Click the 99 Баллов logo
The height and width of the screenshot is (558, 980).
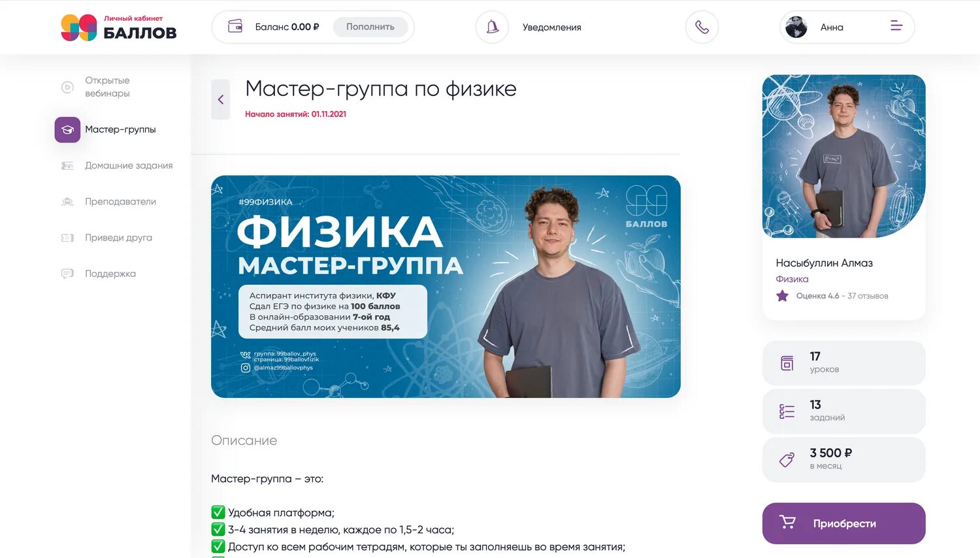click(119, 27)
